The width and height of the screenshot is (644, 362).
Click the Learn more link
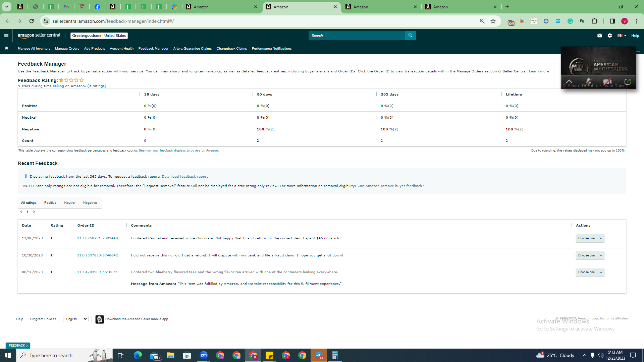539,71
